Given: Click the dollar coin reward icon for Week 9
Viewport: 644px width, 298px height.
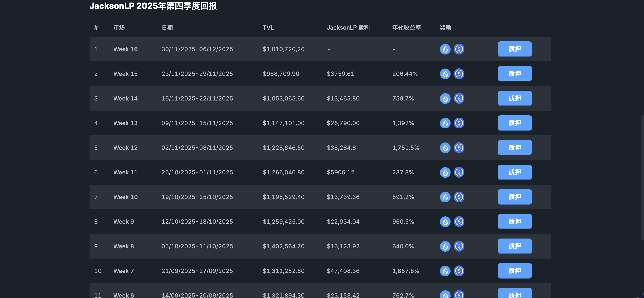Looking at the screenshot, I should 459,222.
